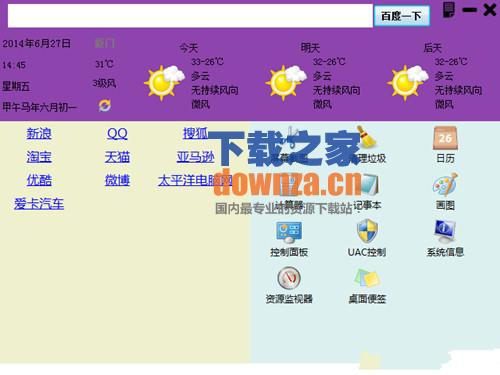Launch the 画图 paint tool
This screenshot has height=375, width=500.
pyautogui.click(x=445, y=184)
